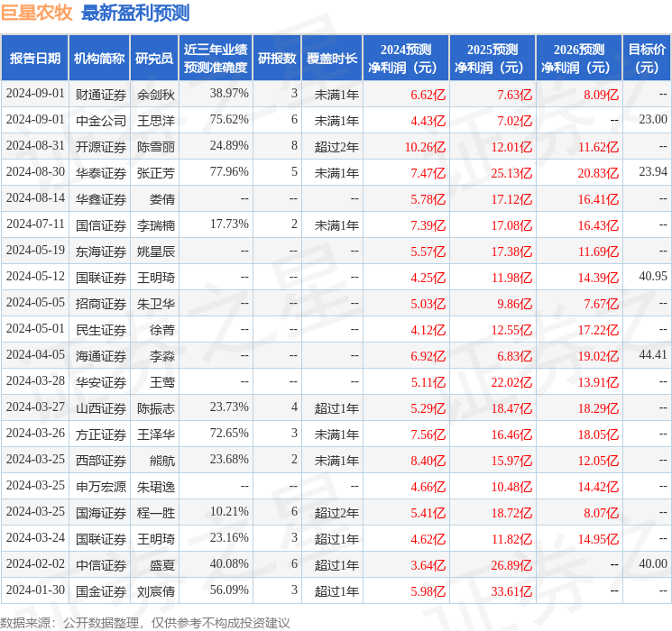Click accuracy value 38.97%
672x631 pixels.
pyautogui.click(x=229, y=94)
